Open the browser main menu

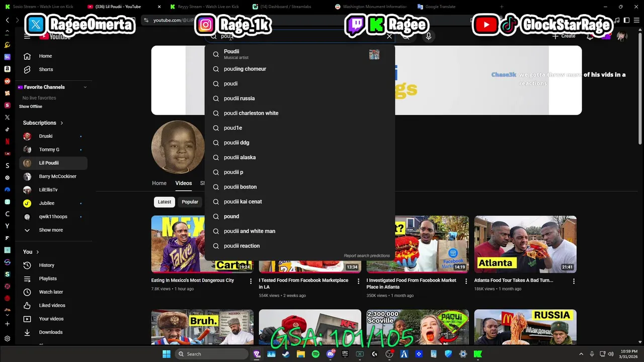point(636,20)
